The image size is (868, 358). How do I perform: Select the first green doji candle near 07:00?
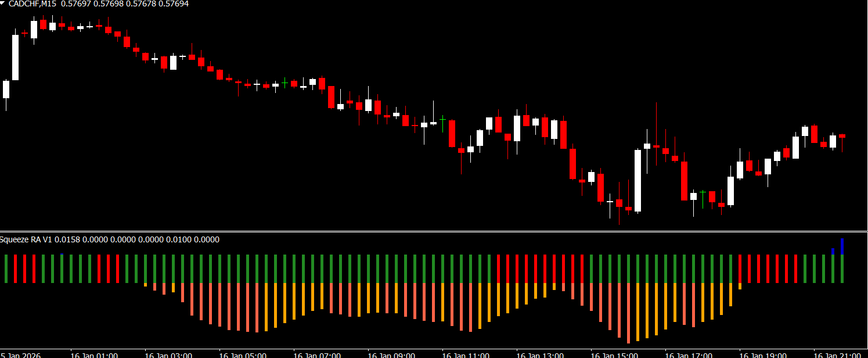click(284, 83)
